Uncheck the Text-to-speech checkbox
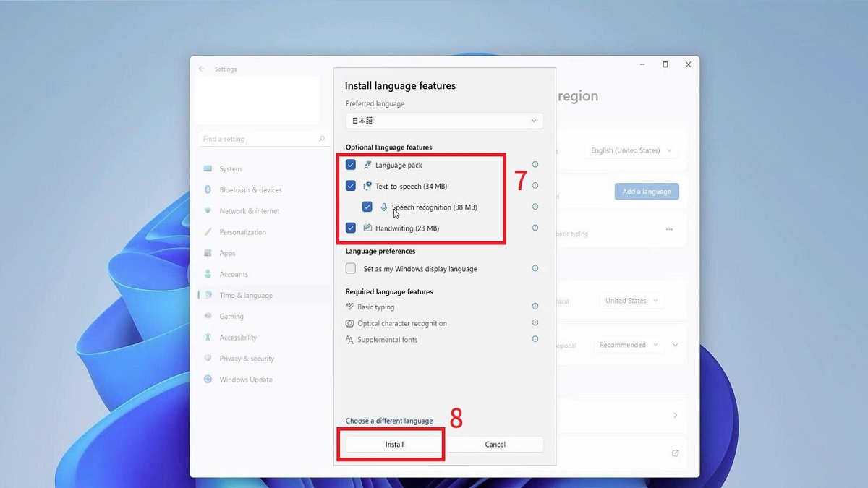This screenshot has height=488, width=868. 351,186
